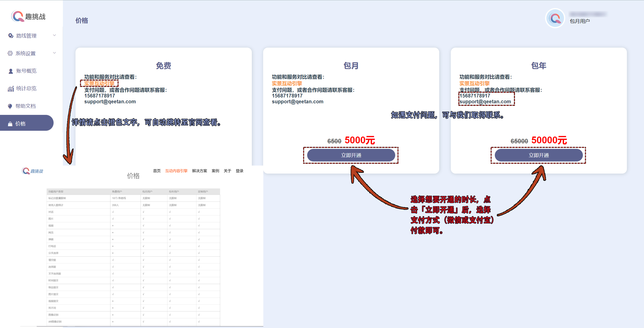644x328 pixels.
Task: Click the 路线管理 map pin icon
Action: [11, 36]
